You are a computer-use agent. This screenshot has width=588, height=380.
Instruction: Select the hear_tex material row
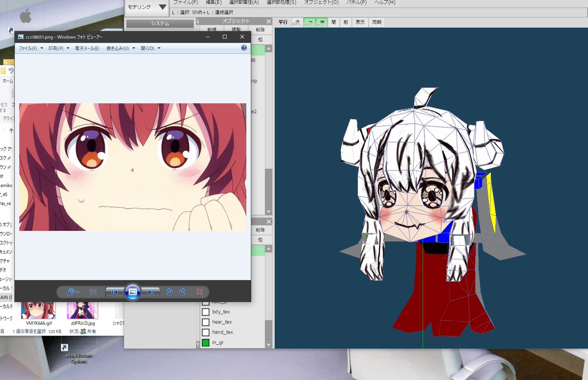coord(233,322)
